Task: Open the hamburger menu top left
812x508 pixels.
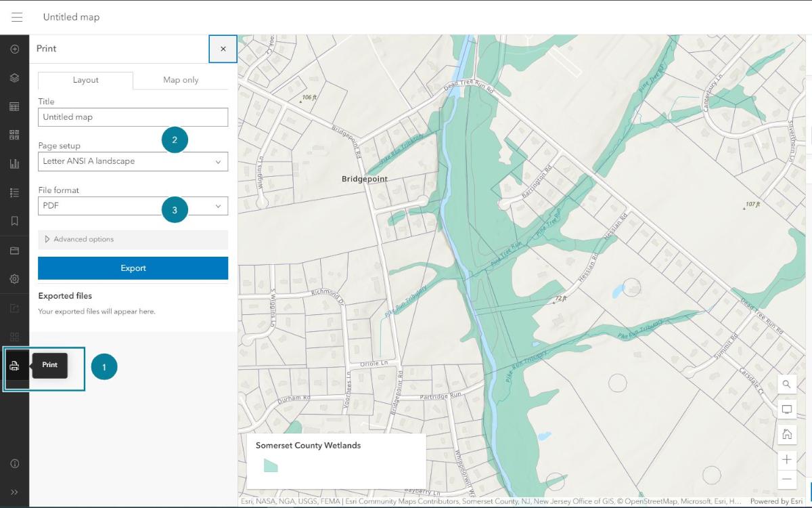Action: (17, 17)
